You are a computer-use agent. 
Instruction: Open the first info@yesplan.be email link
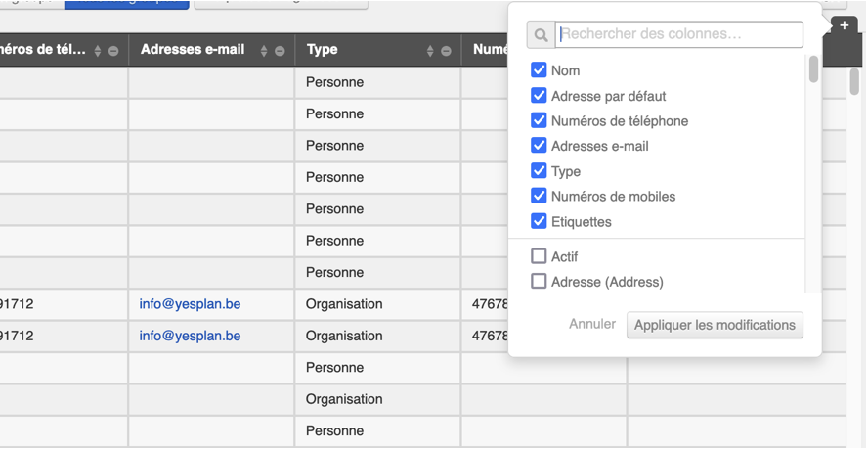point(190,304)
